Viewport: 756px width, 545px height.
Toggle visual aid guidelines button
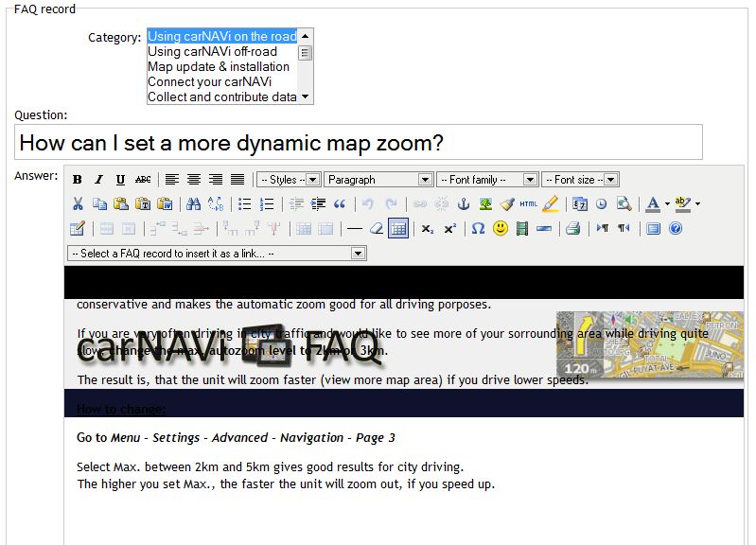point(398,229)
